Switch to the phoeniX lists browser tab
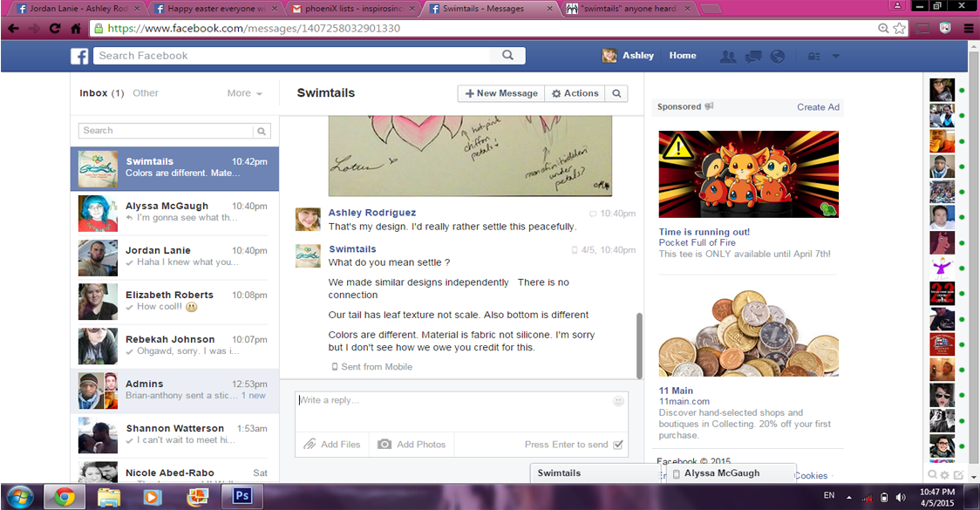Viewport: 980px width, 510px height. click(x=354, y=9)
